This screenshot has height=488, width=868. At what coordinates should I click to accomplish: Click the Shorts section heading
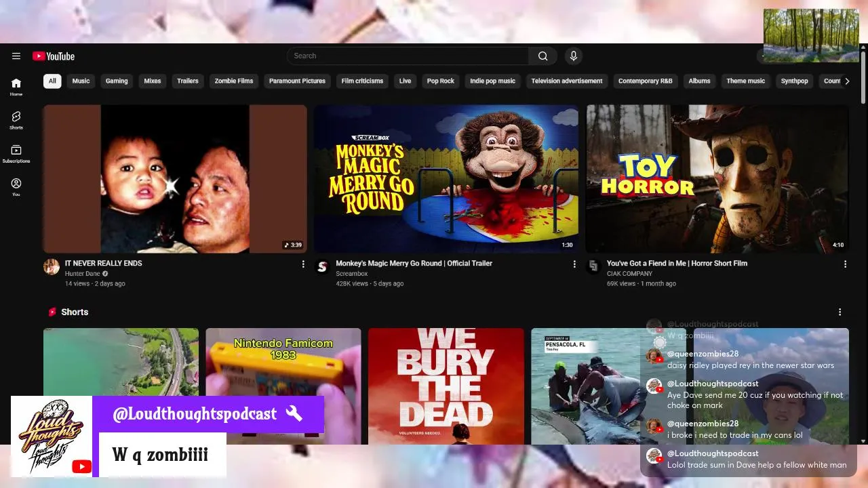pyautogui.click(x=75, y=312)
